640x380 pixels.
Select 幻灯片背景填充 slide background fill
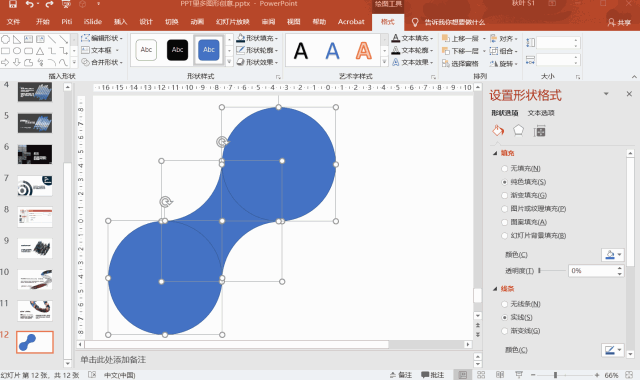[x=504, y=236]
